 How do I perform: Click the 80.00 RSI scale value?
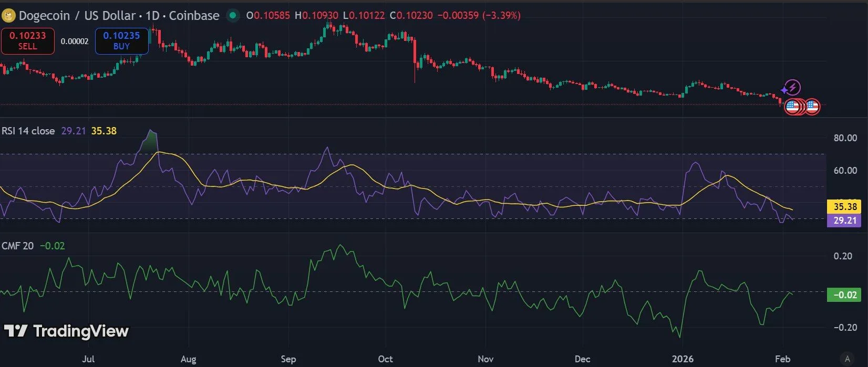845,138
